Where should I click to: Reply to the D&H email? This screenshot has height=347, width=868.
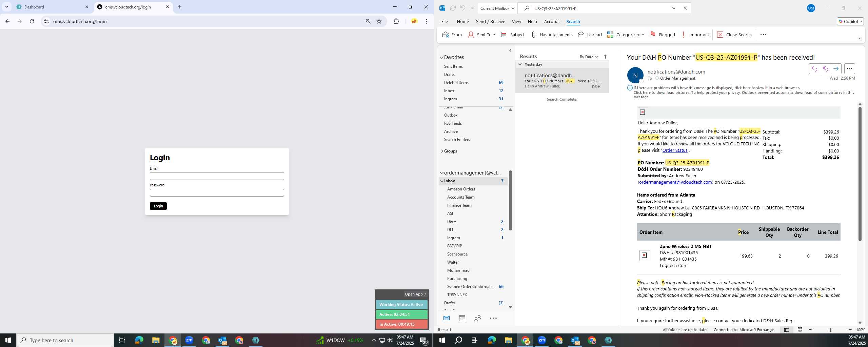pyautogui.click(x=814, y=69)
